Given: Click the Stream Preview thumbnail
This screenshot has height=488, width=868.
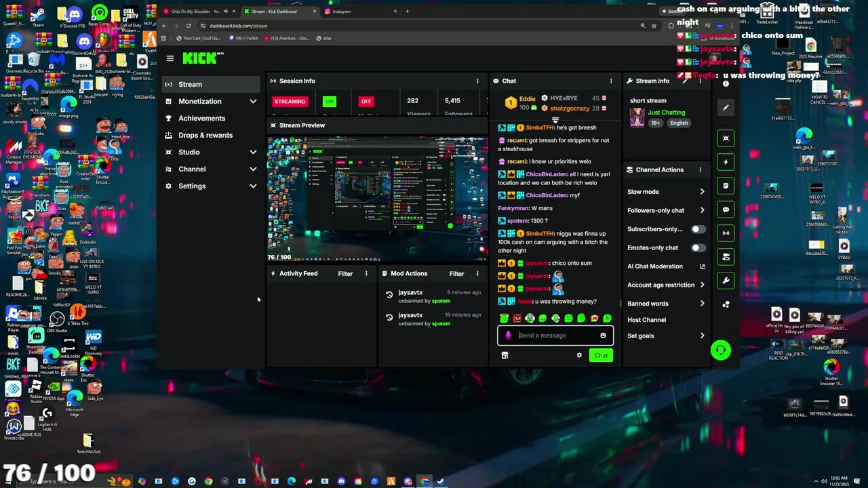Looking at the screenshot, I should [377, 199].
